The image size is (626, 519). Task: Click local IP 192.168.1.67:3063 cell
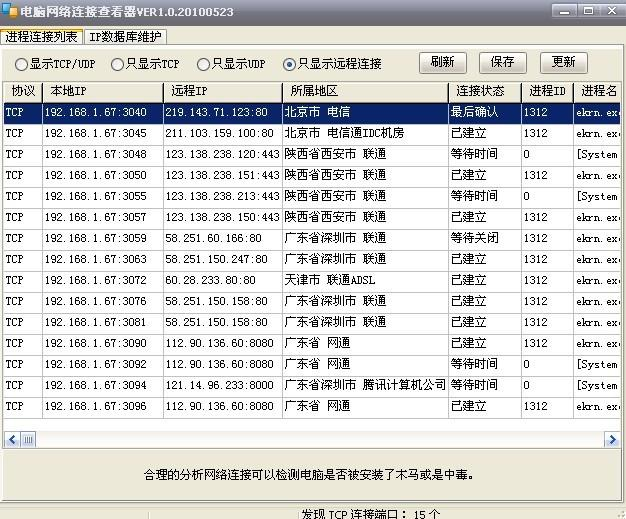point(103,260)
